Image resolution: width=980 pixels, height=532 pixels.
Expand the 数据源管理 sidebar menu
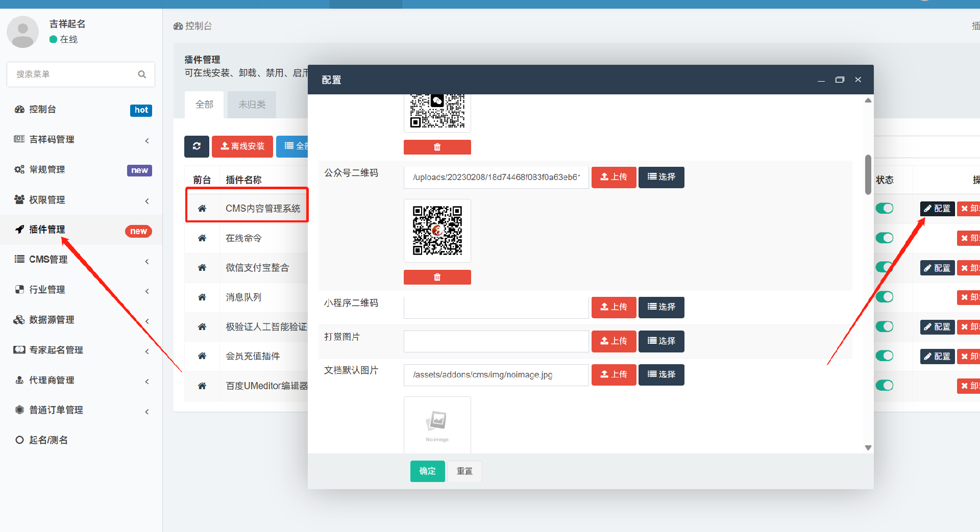tap(82, 320)
